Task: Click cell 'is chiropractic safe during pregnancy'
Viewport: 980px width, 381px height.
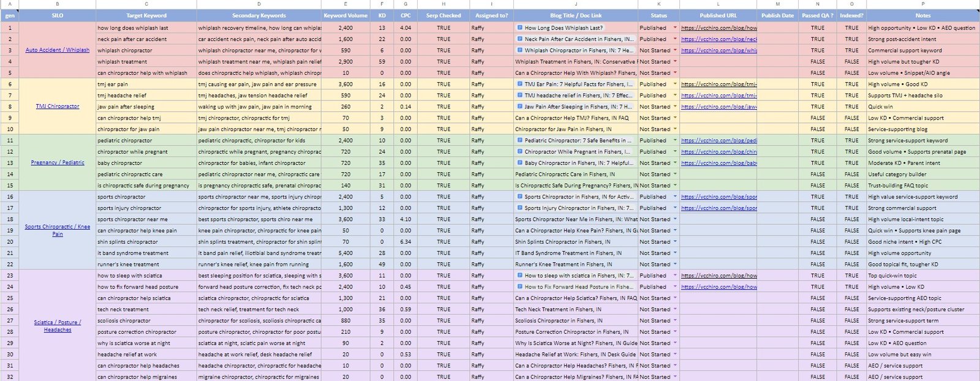Action: click(x=146, y=186)
